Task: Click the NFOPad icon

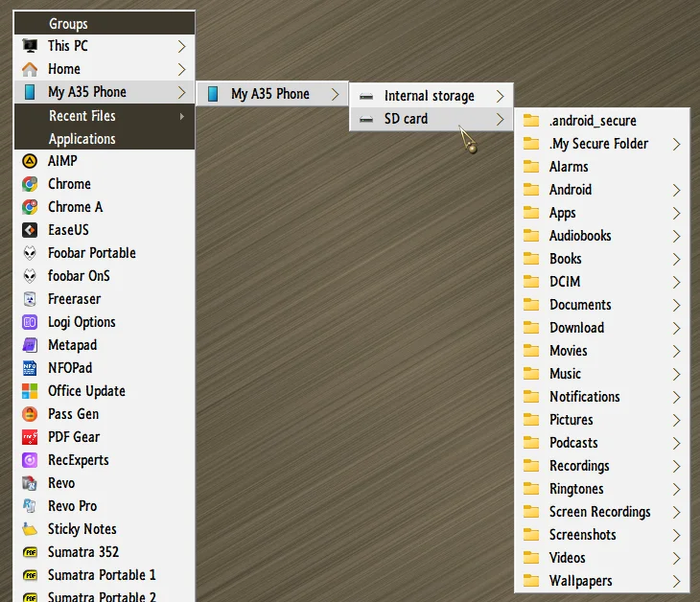Action: tap(30, 368)
